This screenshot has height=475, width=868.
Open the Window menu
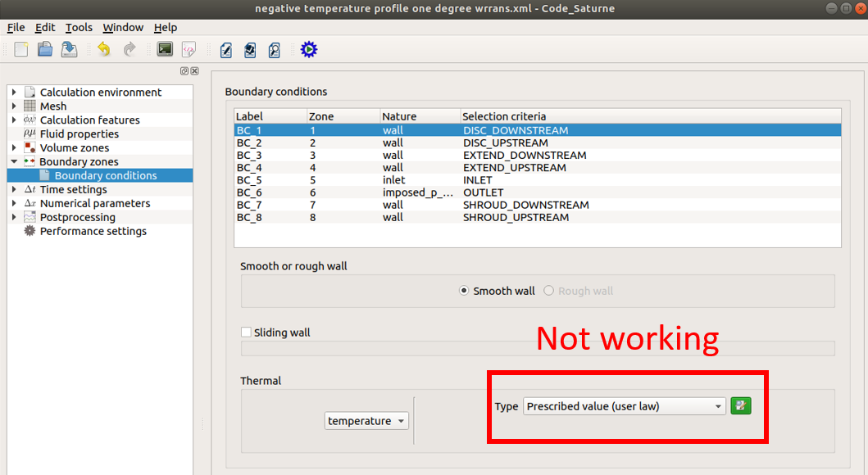click(x=123, y=28)
